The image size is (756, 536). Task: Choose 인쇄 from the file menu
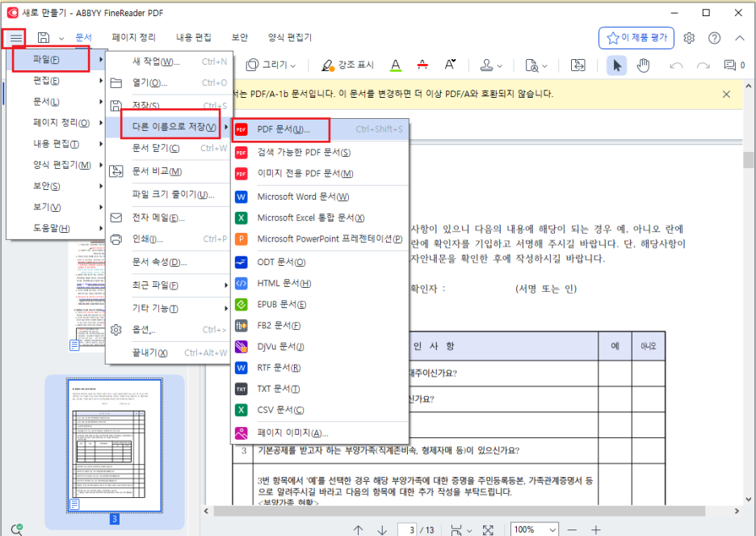[x=169, y=239]
